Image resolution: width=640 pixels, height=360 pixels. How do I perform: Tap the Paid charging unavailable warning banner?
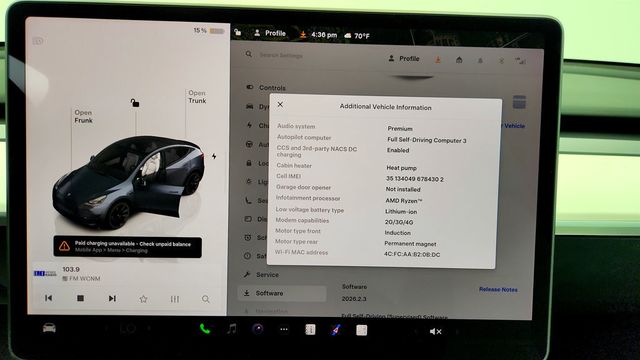[127, 247]
